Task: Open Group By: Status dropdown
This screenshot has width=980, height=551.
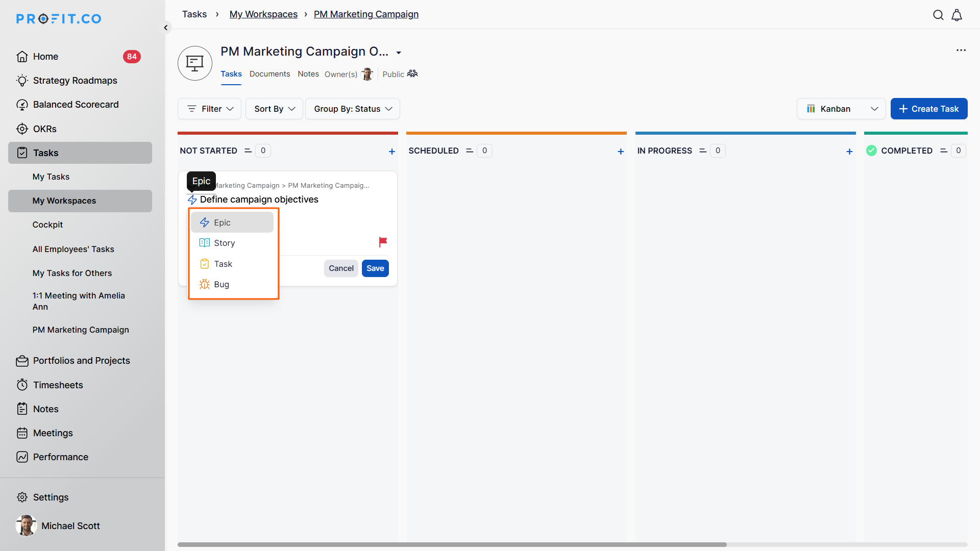Action: [x=353, y=109]
